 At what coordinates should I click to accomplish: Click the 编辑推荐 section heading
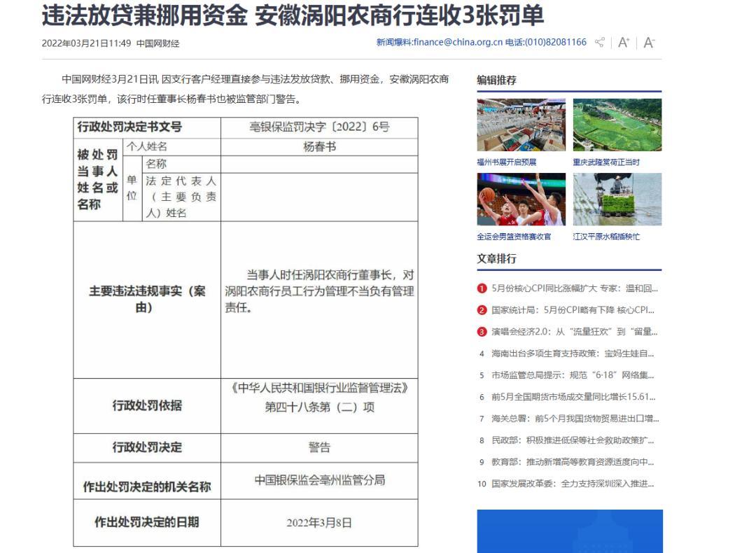(x=496, y=80)
